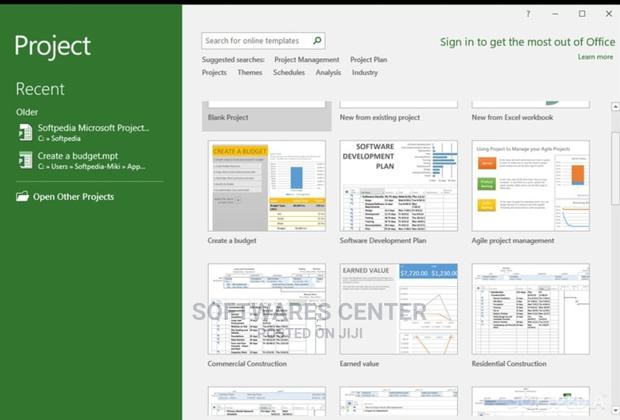Click the Create a budget caption text
The image size is (620, 420).
pyautogui.click(x=232, y=240)
